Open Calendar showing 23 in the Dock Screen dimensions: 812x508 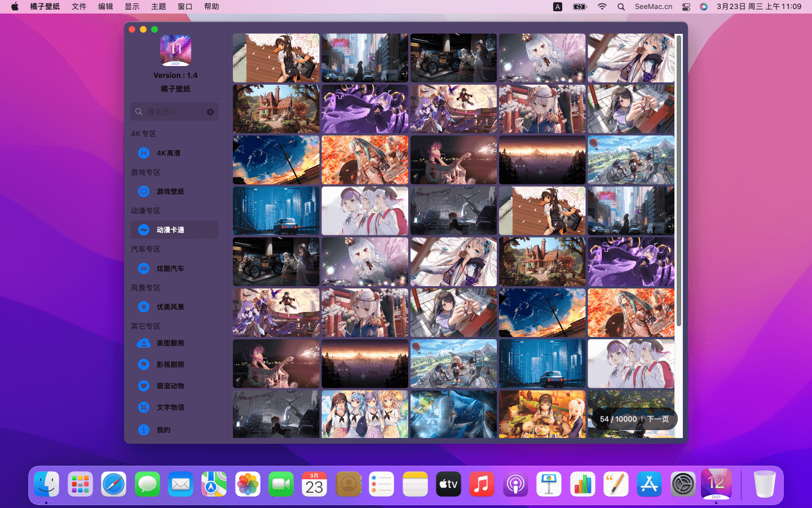point(315,484)
